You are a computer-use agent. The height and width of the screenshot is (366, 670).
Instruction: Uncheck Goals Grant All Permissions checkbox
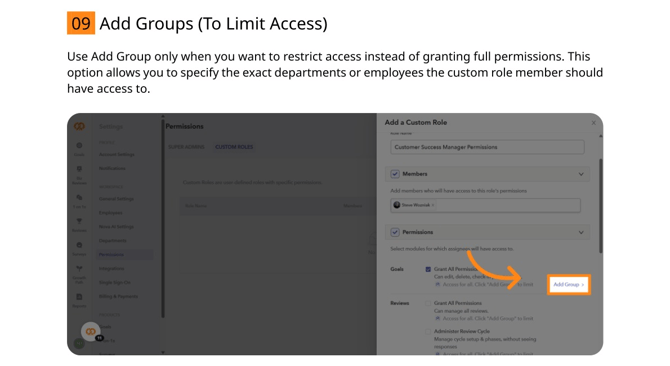point(428,269)
